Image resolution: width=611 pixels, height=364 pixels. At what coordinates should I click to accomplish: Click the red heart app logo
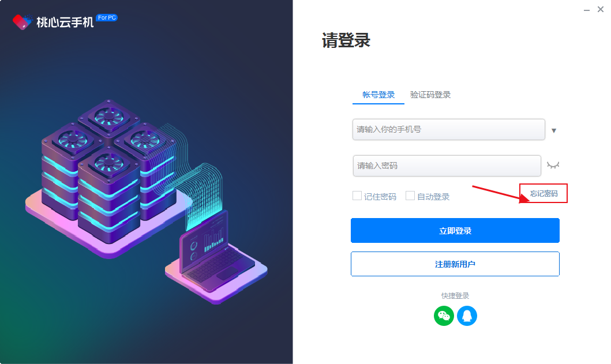click(22, 22)
